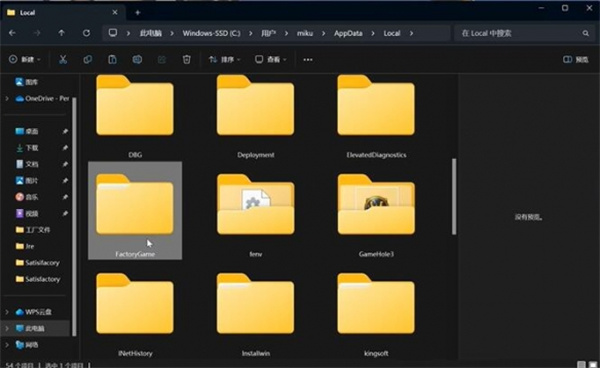Image resolution: width=600 pixels, height=368 pixels.
Task: Refresh the Local folder view
Action: (x=86, y=33)
